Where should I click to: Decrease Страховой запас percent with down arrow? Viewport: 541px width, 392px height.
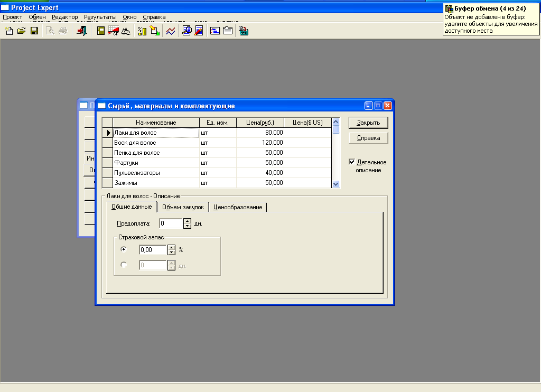(171, 252)
